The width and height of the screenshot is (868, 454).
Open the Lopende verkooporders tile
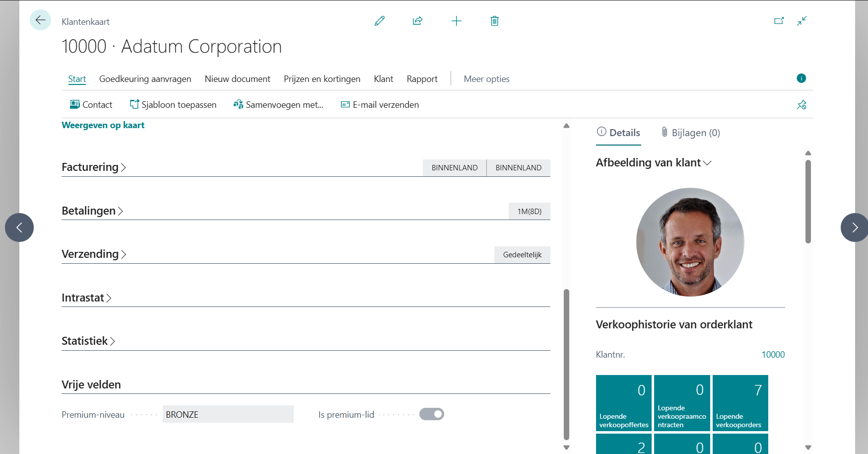pos(740,403)
